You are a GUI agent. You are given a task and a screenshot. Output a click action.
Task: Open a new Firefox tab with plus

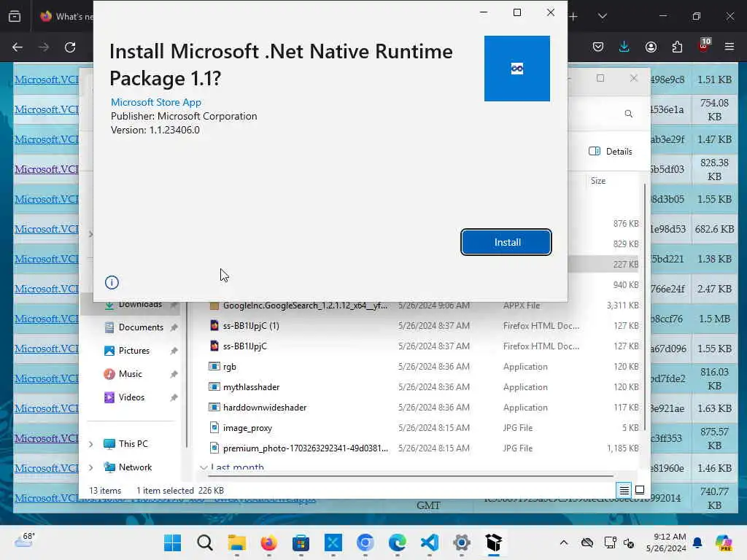(x=573, y=16)
